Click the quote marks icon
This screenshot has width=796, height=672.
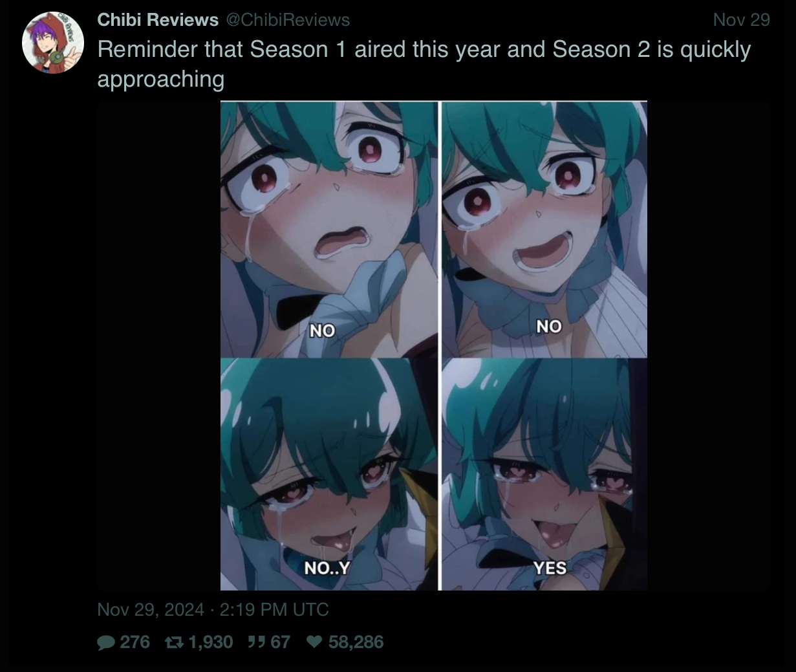[x=255, y=642]
